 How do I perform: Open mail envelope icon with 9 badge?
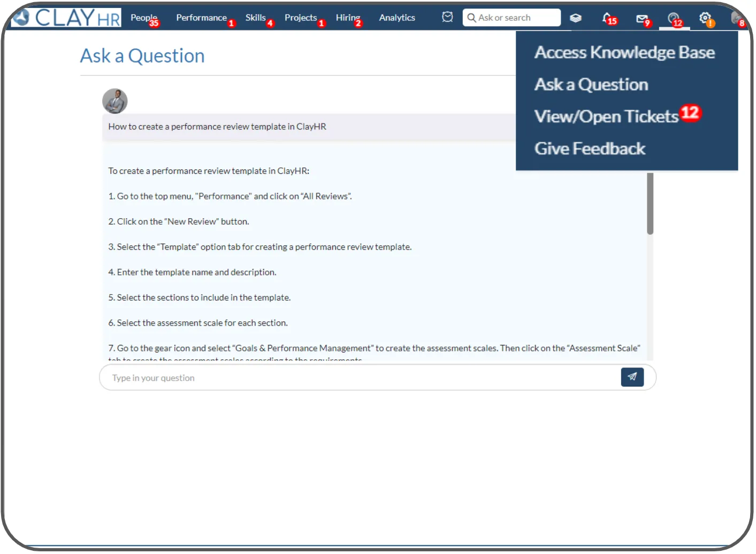(x=643, y=20)
